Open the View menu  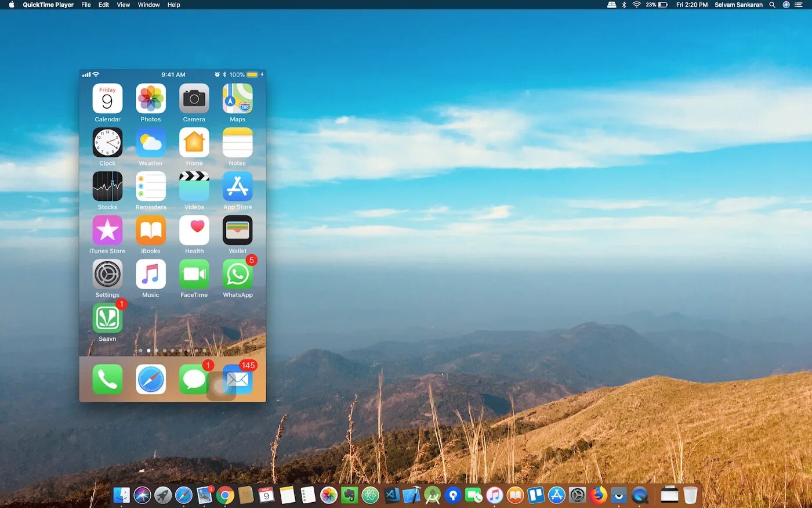[124, 5]
